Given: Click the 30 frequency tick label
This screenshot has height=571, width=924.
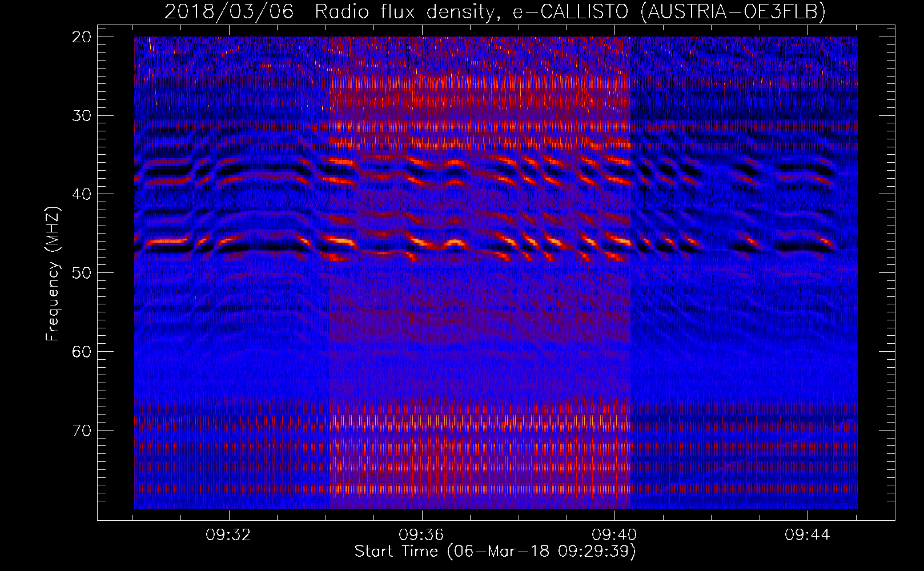Looking at the screenshot, I should pos(82,115).
